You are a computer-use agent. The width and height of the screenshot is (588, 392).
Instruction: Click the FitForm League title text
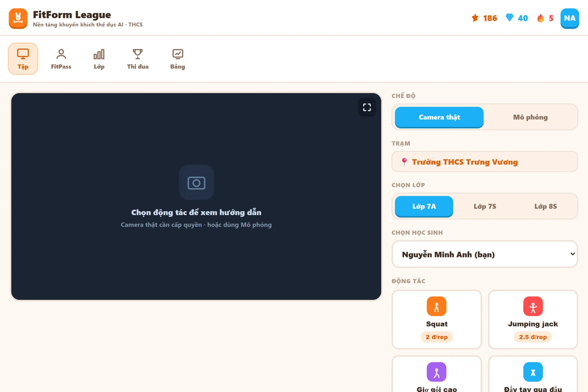pyautogui.click(x=72, y=15)
